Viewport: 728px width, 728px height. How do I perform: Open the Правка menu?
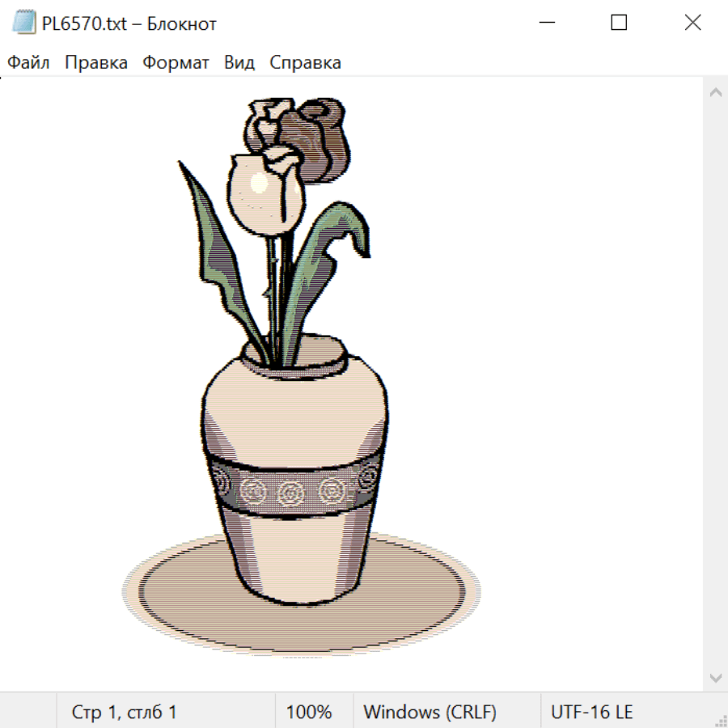[x=96, y=63]
